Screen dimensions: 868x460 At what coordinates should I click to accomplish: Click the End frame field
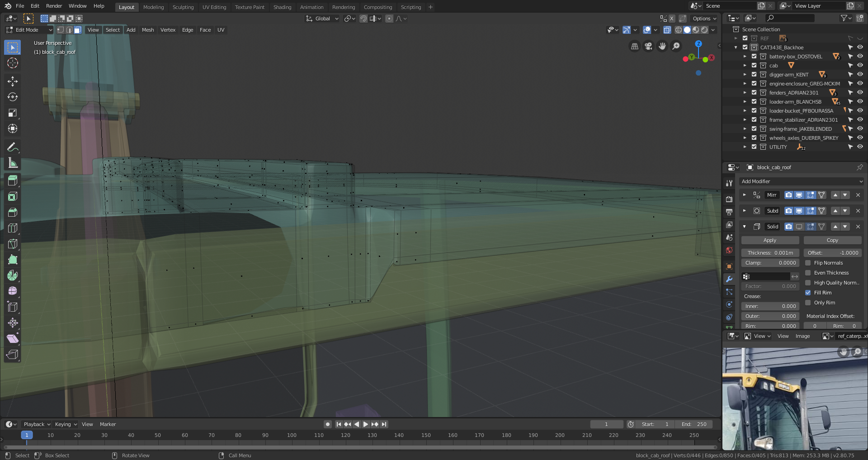tap(694, 424)
